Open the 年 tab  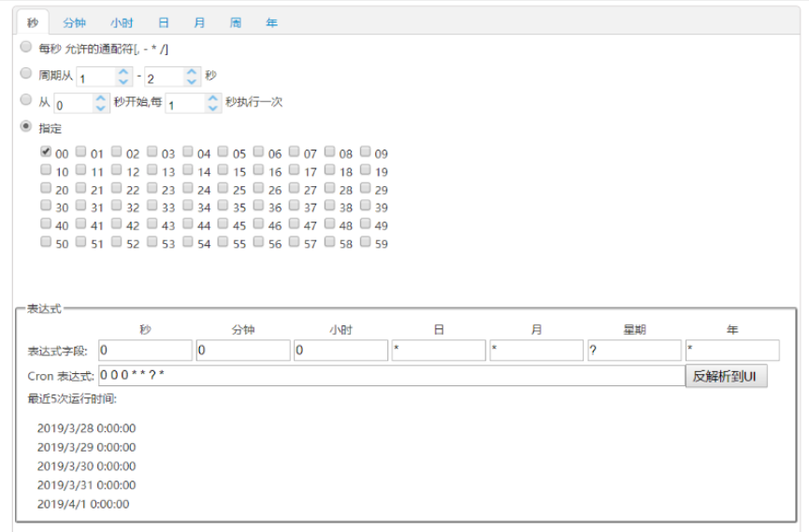pyautogui.click(x=271, y=22)
